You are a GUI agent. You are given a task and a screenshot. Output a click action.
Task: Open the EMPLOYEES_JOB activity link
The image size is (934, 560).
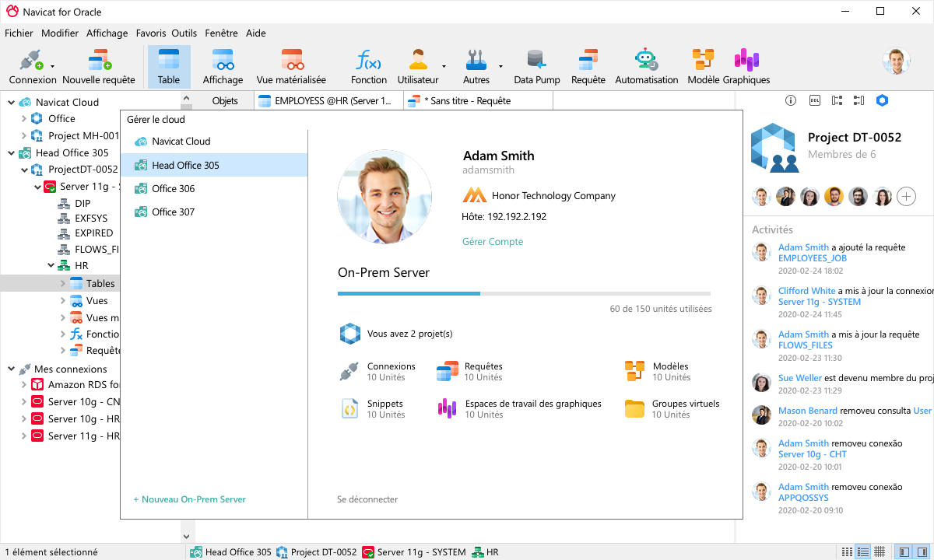[813, 258]
